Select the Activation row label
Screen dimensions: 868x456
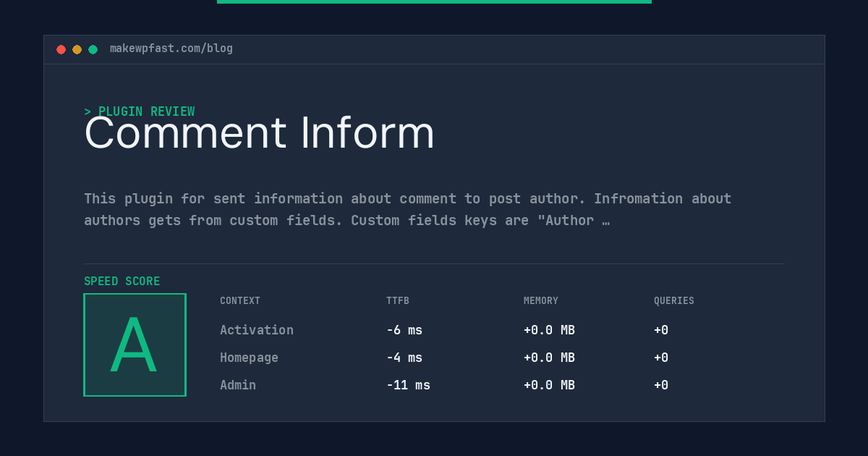(257, 330)
